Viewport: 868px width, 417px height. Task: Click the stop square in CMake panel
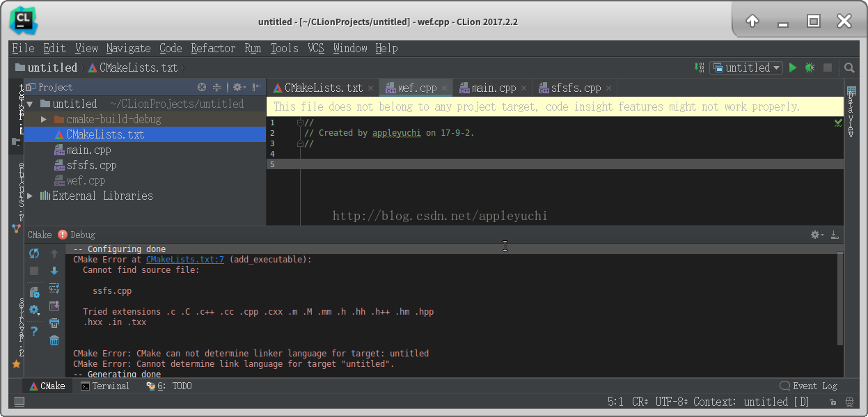pyautogui.click(x=34, y=271)
